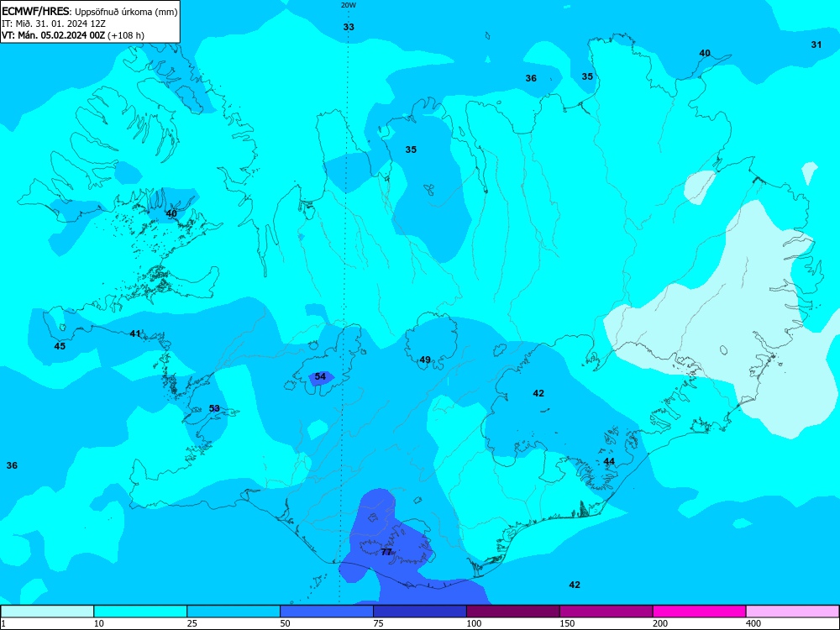Screen dimensions: 840x630
Task: Click the 33 value near 20W line
Action: pyautogui.click(x=349, y=27)
